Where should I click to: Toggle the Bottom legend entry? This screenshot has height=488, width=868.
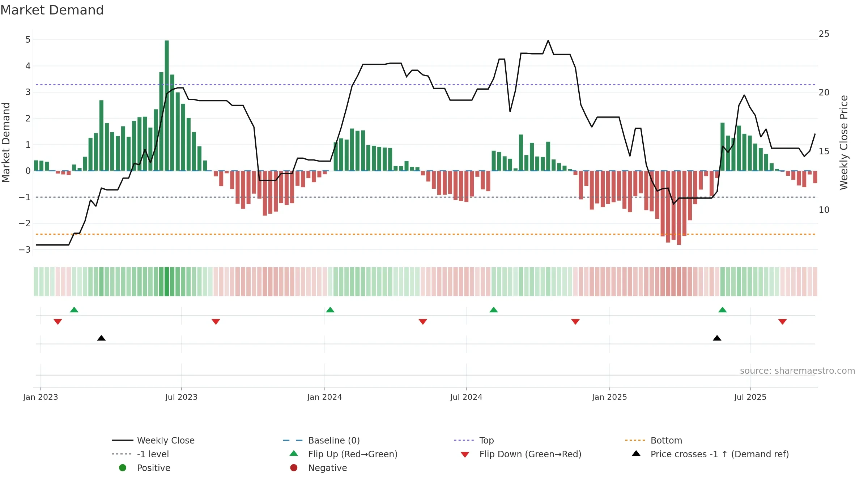(654, 440)
